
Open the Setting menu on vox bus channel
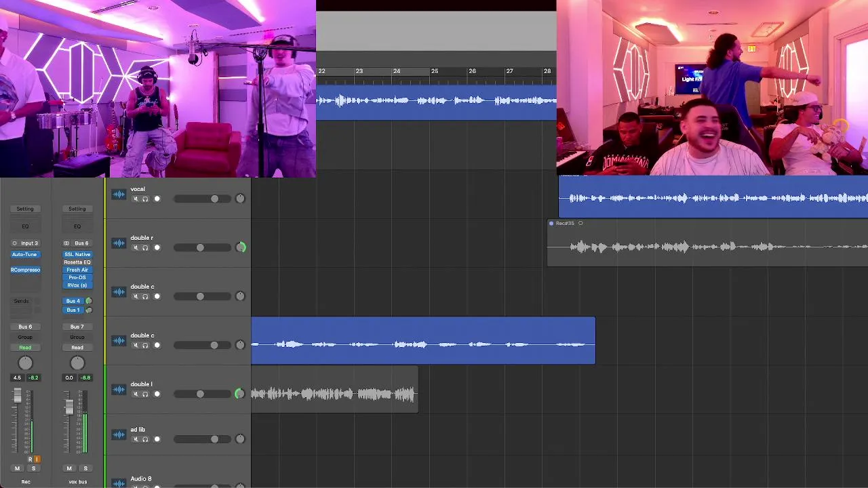click(x=77, y=209)
